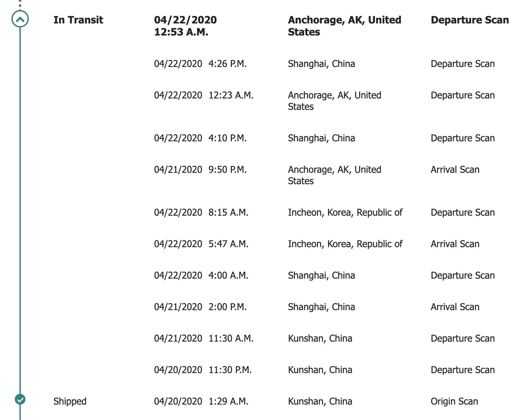Select the Origin Scan activity text
The width and height of the screenshot is (522, 420).
click(454, 401)
